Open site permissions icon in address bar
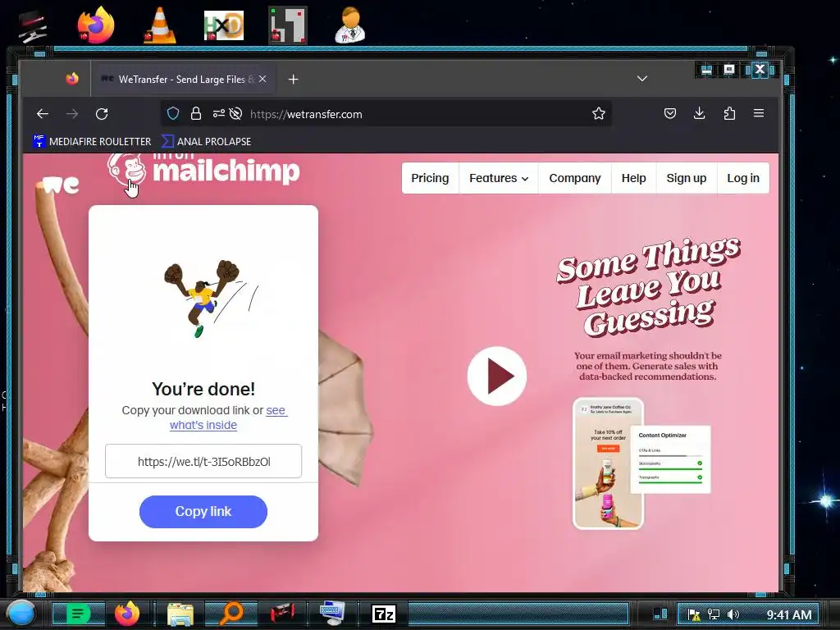 [x=218, y=113]
